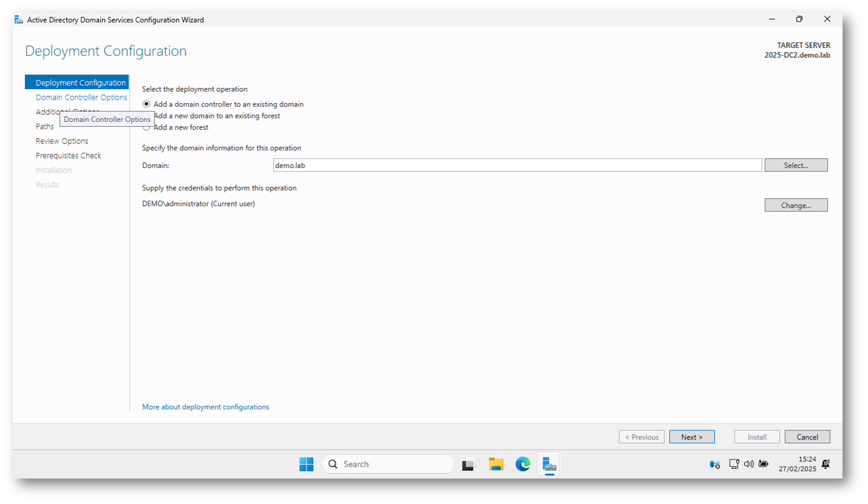Viewport: 868px width, 504px height.
Task: Go to the Paths step
Action: 45,127
